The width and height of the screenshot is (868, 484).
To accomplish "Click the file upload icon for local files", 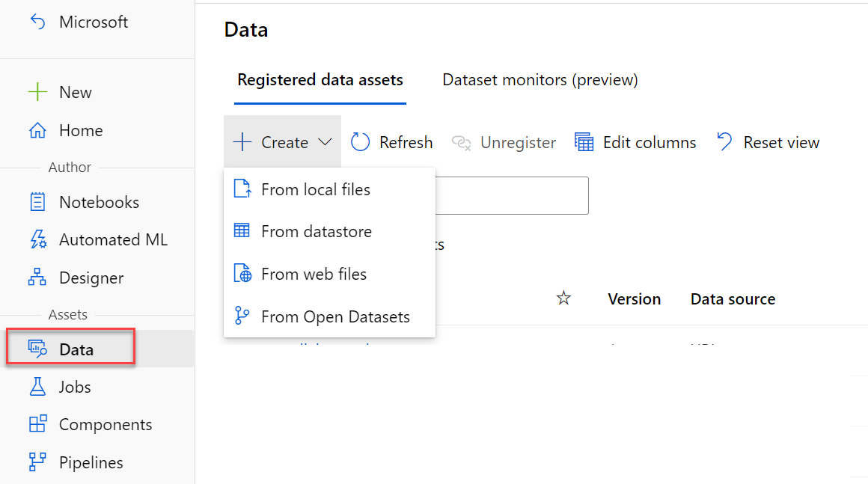I will [242, 189].
